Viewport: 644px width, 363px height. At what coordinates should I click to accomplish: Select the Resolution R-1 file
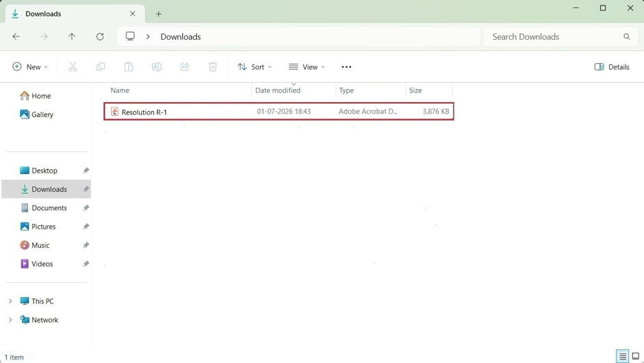coord(279,111)
